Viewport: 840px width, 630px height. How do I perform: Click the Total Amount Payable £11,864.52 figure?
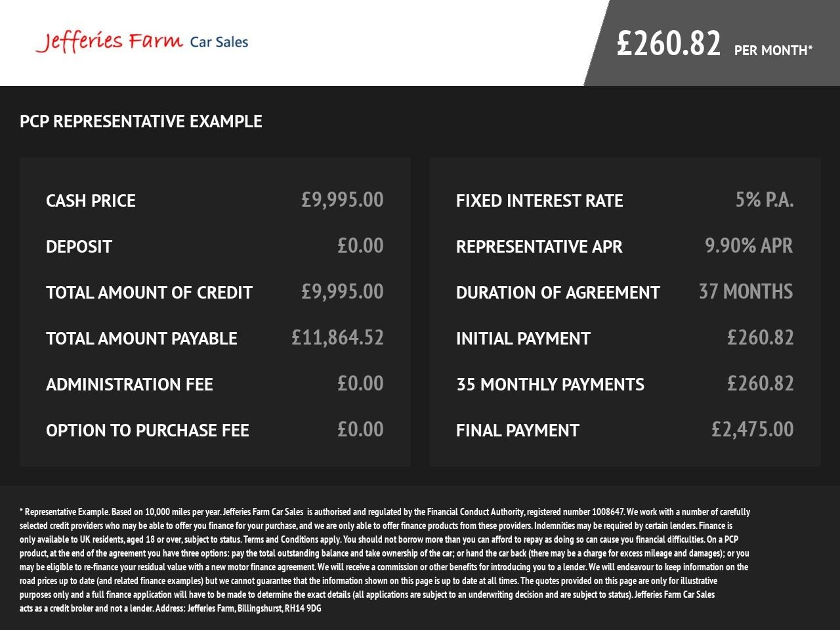[x=337, y=337]
